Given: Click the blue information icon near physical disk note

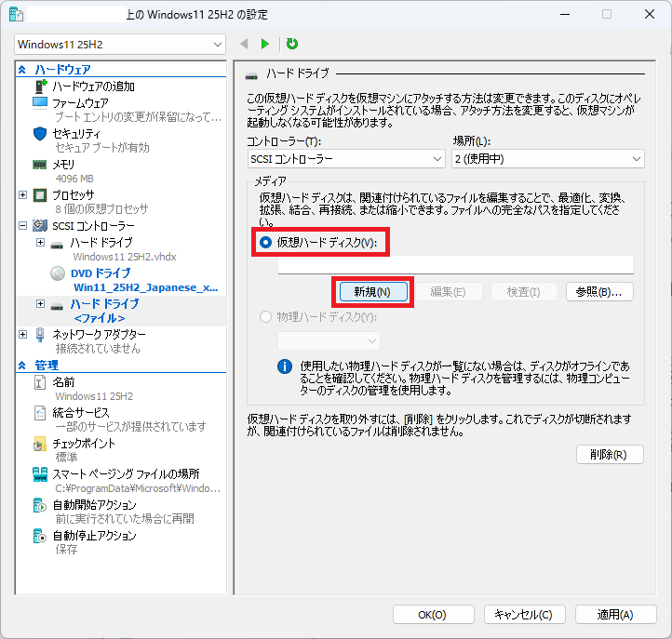Looking at the screenshot, I should coord(285,366).
